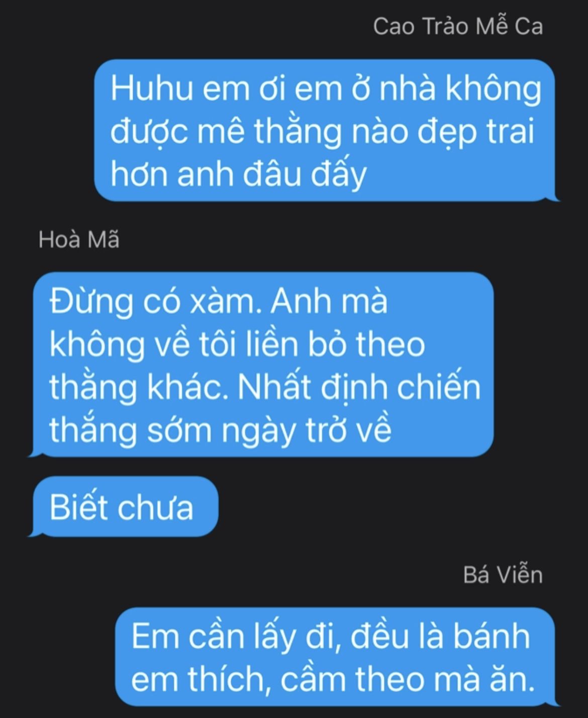Click the tail of the Biết chưa bubble
Image resolution: width=588 pixels, height=718 pixels.
pos(34,532)
